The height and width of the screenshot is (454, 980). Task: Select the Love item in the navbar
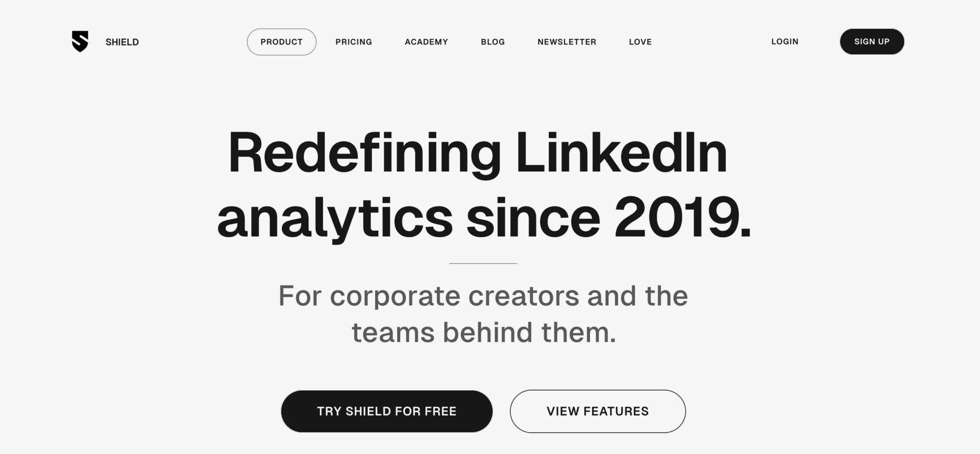[640, 42]
